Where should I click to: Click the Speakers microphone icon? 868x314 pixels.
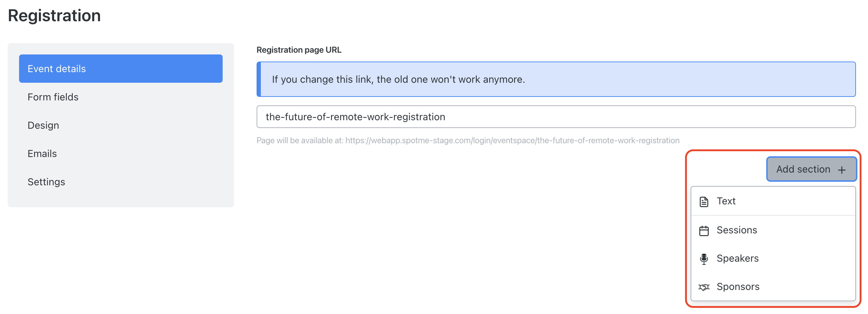coord(704,259)
